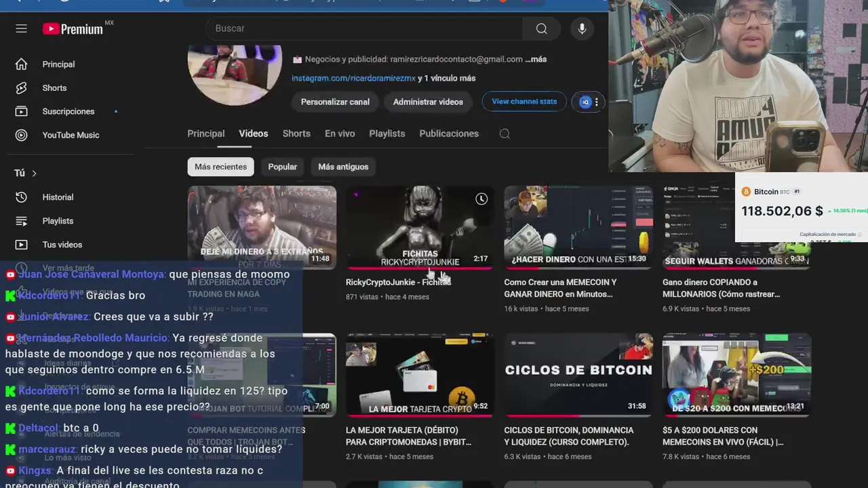Switch to the Shorts channel tab
This screenshot has width=868, height=488.
click(x=296, y=134)
